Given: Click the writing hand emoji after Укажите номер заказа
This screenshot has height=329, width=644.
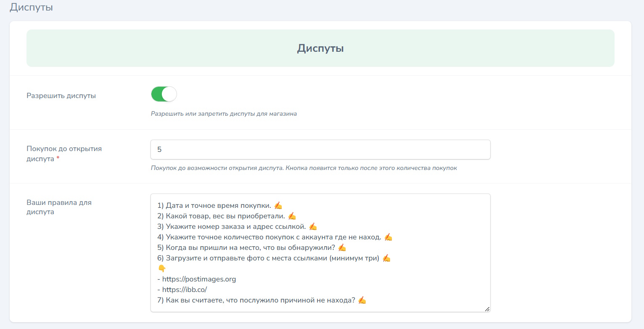Looking at the screenshot, I should pyautogui.click(x=313, y=227).
